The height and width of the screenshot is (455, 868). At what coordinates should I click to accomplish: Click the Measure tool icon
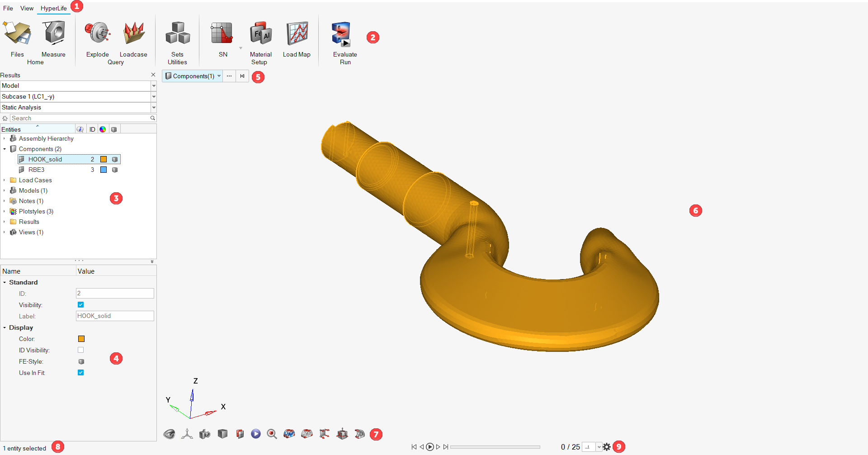(x=53, y=34)
